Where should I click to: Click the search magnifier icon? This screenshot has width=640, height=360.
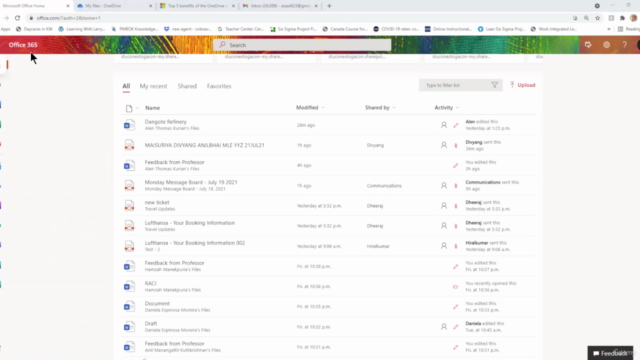pyautogui.click(x=222, y=44)
